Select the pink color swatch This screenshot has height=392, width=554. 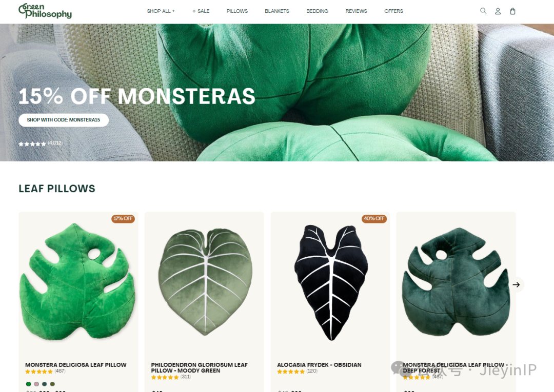point(36,384)
